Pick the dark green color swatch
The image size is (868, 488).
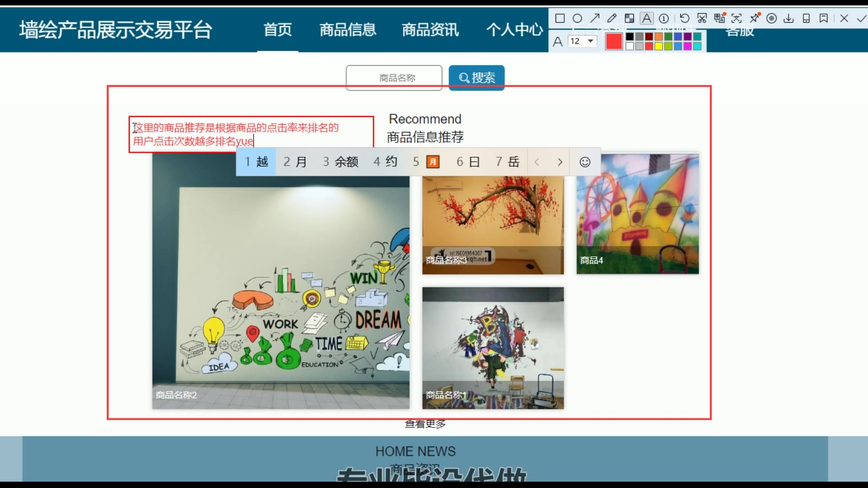coord(668,37)
